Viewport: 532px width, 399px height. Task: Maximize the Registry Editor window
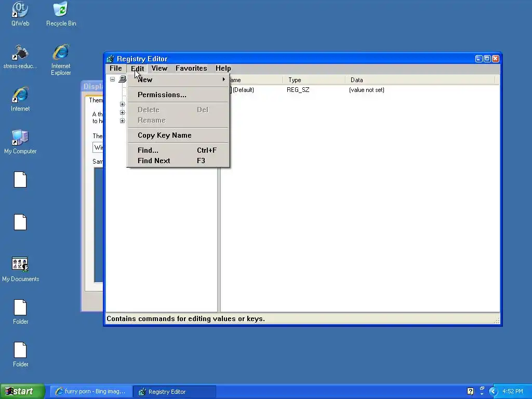pyautogui.click(x=487, y=59)
